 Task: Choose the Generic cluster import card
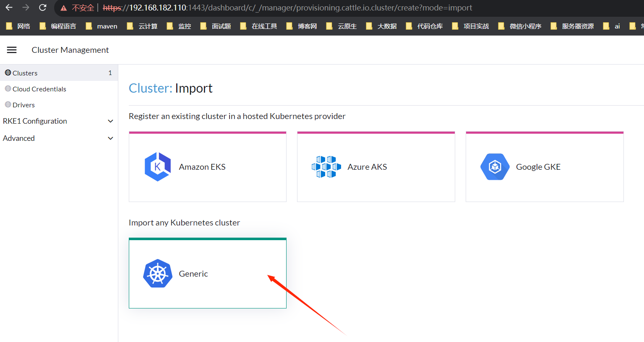point(208,273)
